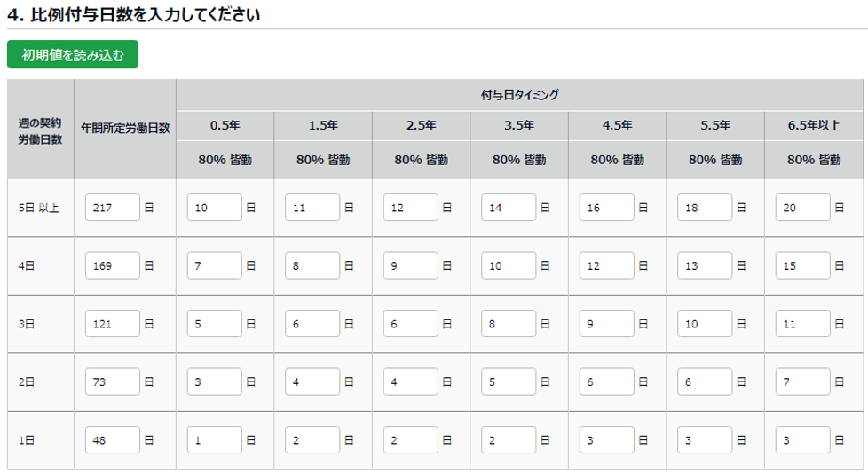Click annual work days field for 2日 row
Screen dimensions: 868x473
(x=113, y=382)
